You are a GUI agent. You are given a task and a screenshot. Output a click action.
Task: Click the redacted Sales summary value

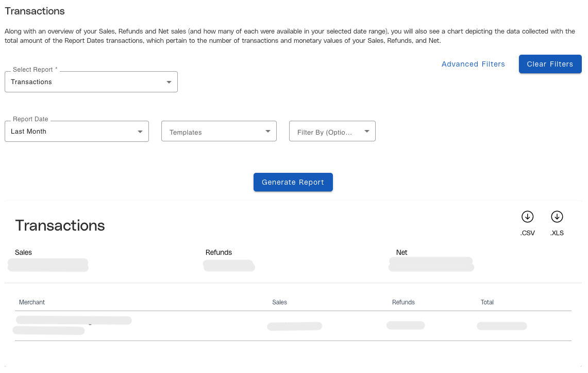[48, 265]
